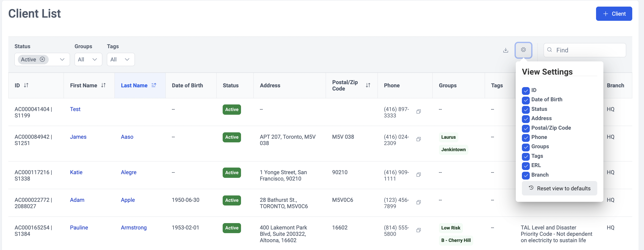
Task: Copy phone number for James Aaso
Action: tap(418, 139)
